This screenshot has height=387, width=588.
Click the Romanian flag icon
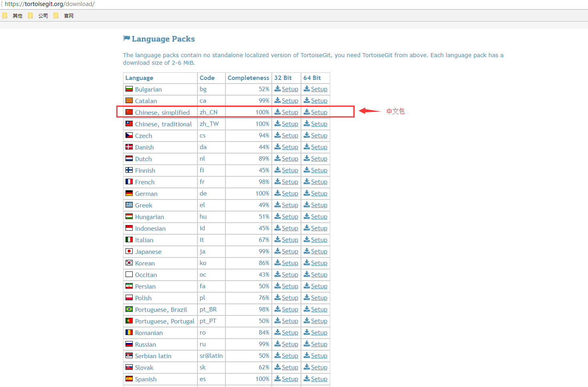coord(129,332)
